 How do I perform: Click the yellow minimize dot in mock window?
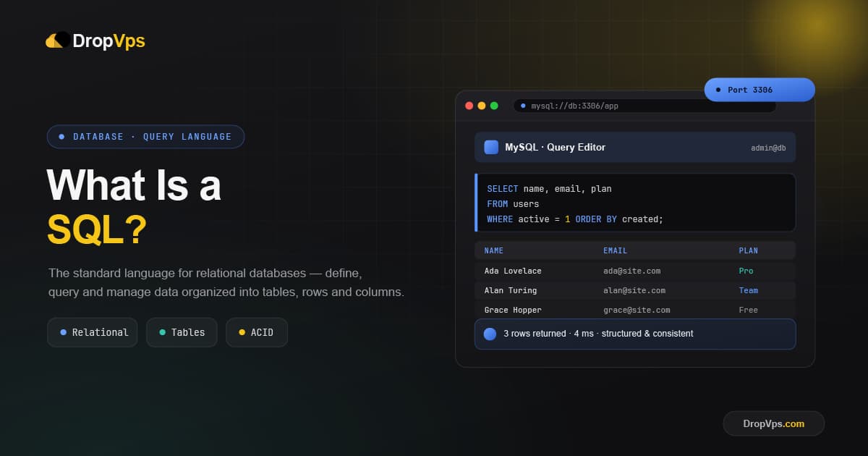point(482,106)
